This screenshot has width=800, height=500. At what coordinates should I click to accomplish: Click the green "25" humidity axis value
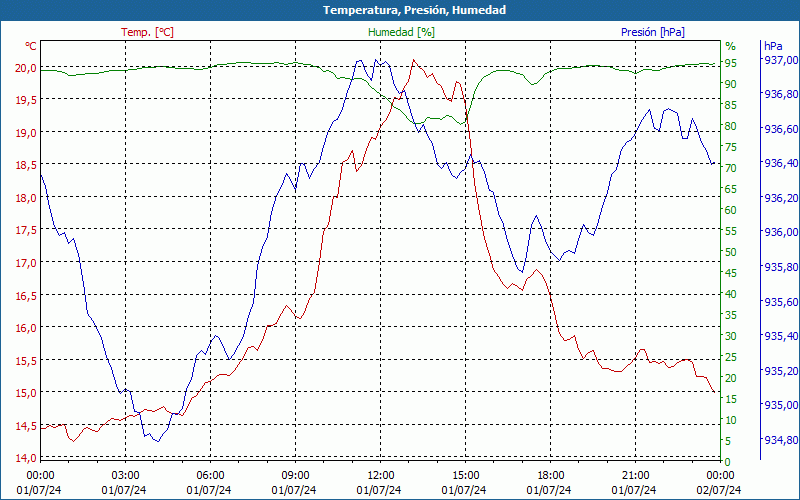point(731,357)
